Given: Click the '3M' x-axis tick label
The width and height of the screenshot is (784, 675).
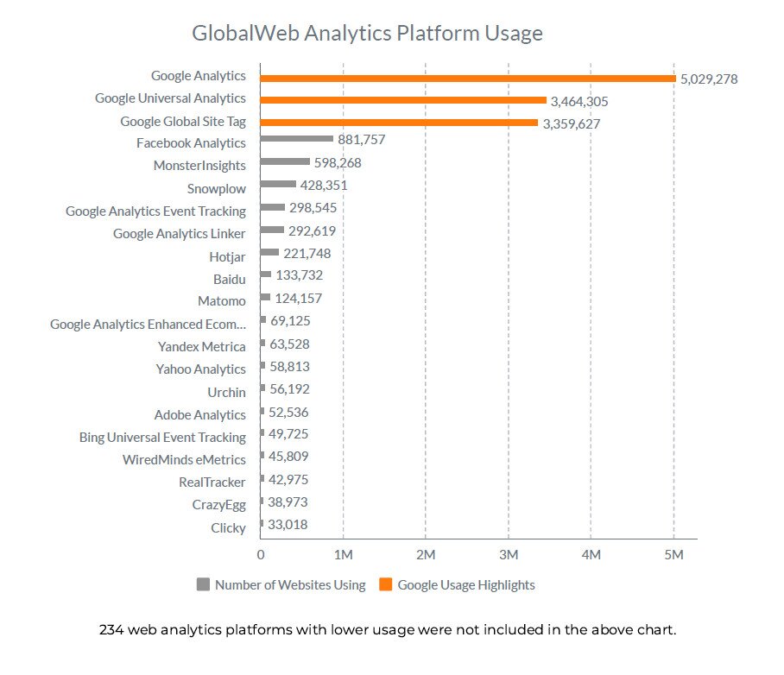Looking at the screenshot, I should [509, 555].
